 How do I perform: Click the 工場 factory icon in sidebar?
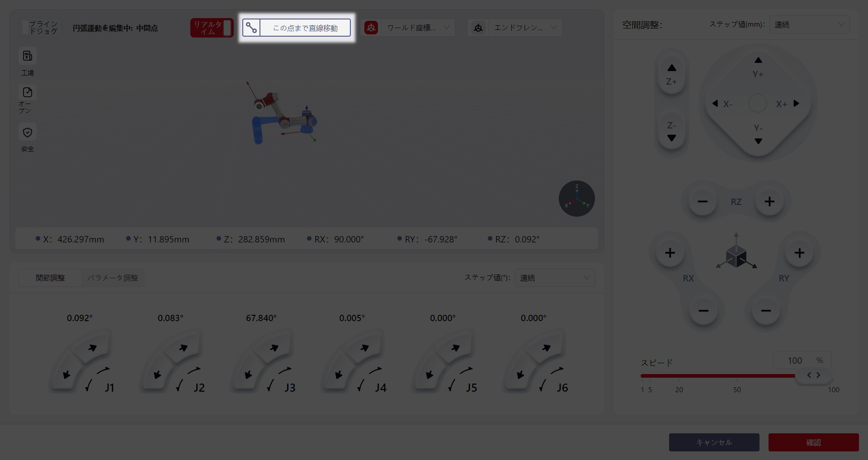click(x=28, y=57)
